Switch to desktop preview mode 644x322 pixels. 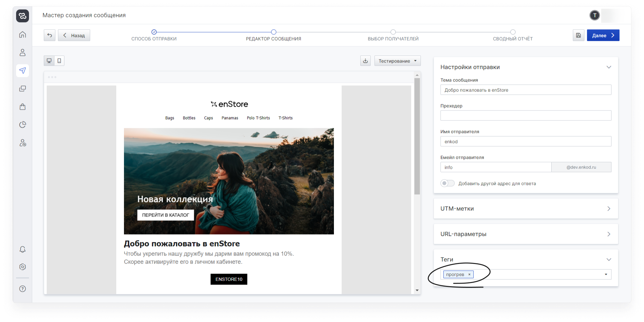49,61
